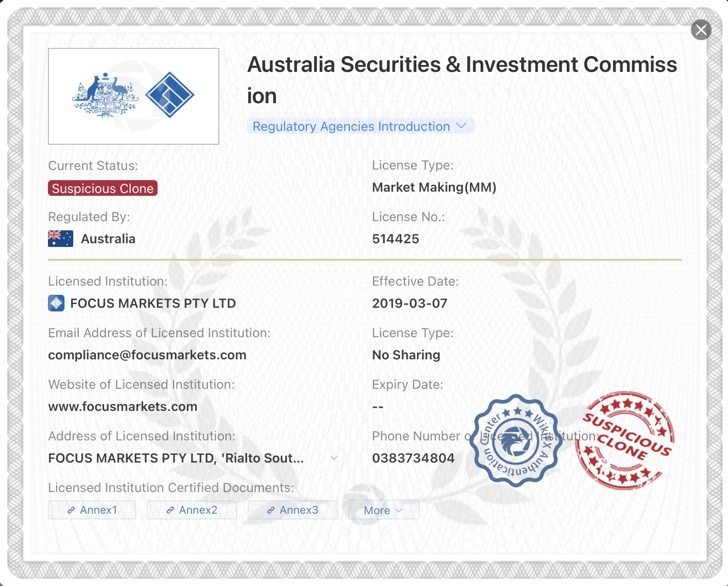728x586 pixels.
Task: Expand the More documents dropdown
Action: (x=384, y=510)
